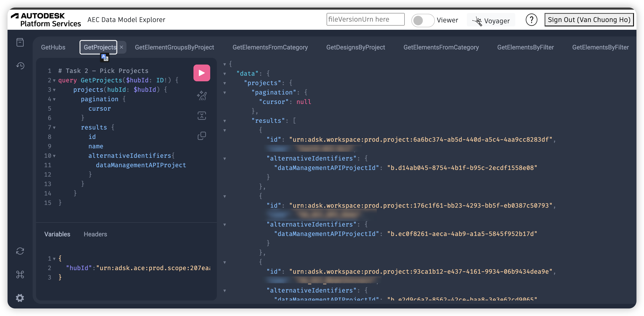Viewport: 644px width, 316px height.
Task: Open keyboard shortcuts dialog icon
Action: (x=20, y=275)
